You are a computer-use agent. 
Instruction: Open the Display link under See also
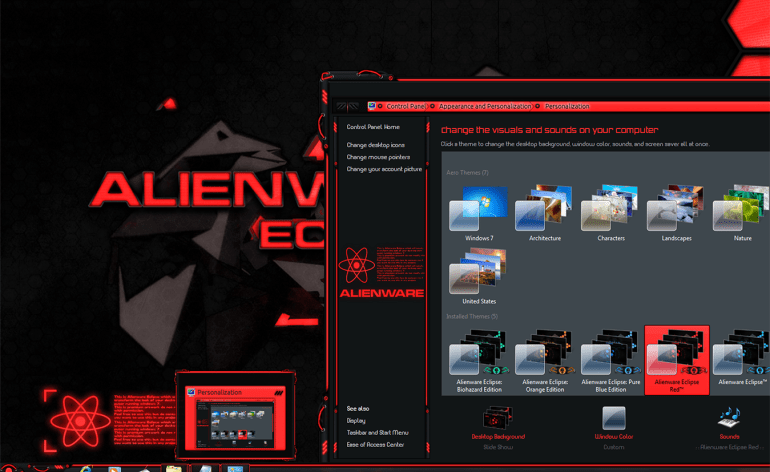356,421
